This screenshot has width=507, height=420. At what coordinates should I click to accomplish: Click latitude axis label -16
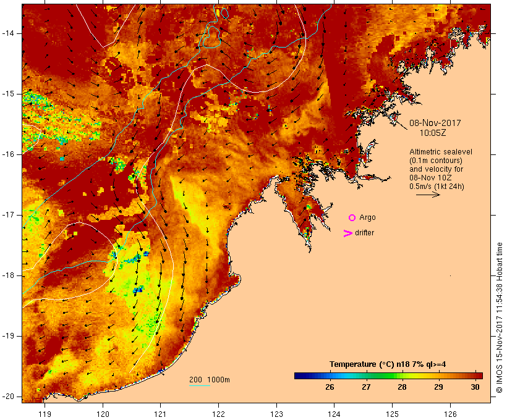(8, 154)
